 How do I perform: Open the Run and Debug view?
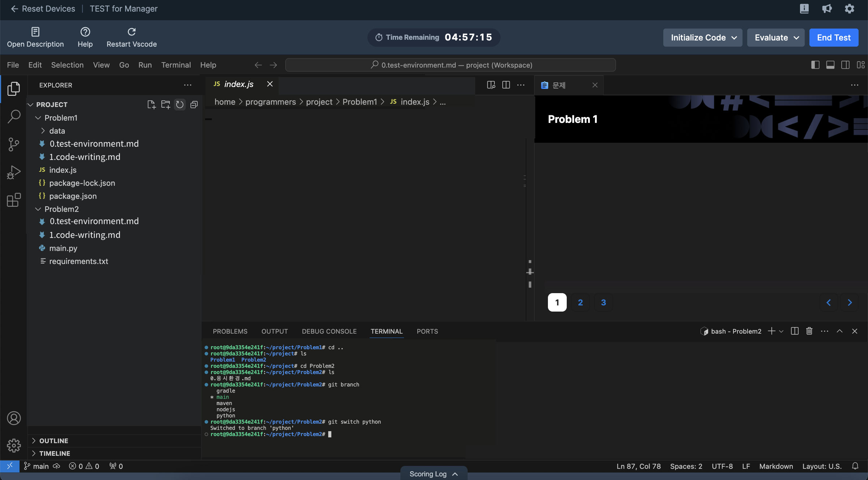pyautogui.click(x=14, y=172)
